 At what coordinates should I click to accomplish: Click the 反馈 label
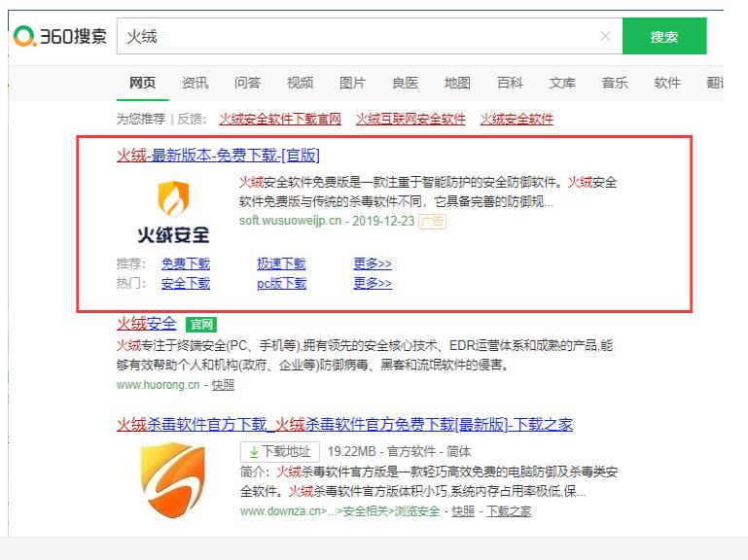(x=192, y=119)
